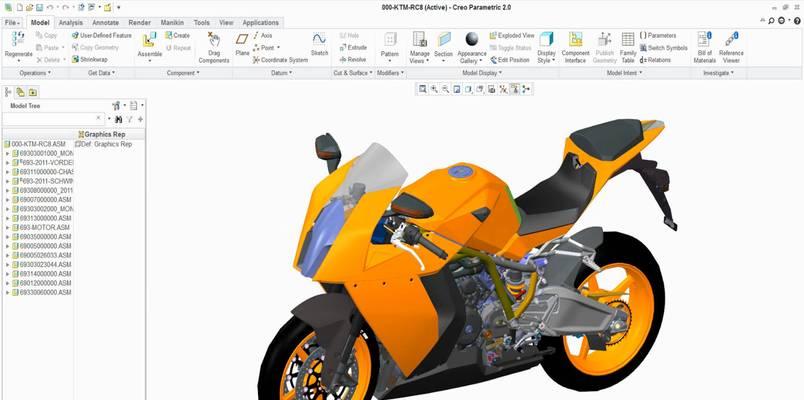Image resolution: width=804 pixels, height=400 pixels.
Task: Click the Pattern tool icon
Action: pyautogui.click(x=390, y=39)
